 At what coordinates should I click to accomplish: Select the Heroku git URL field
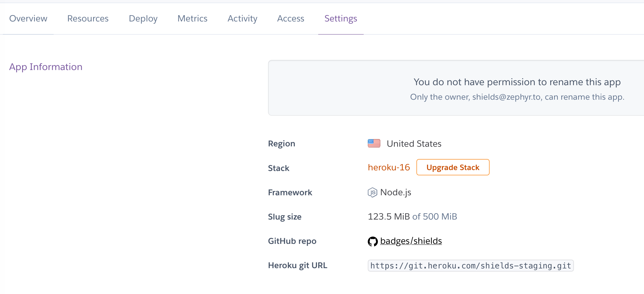point(470,266)
